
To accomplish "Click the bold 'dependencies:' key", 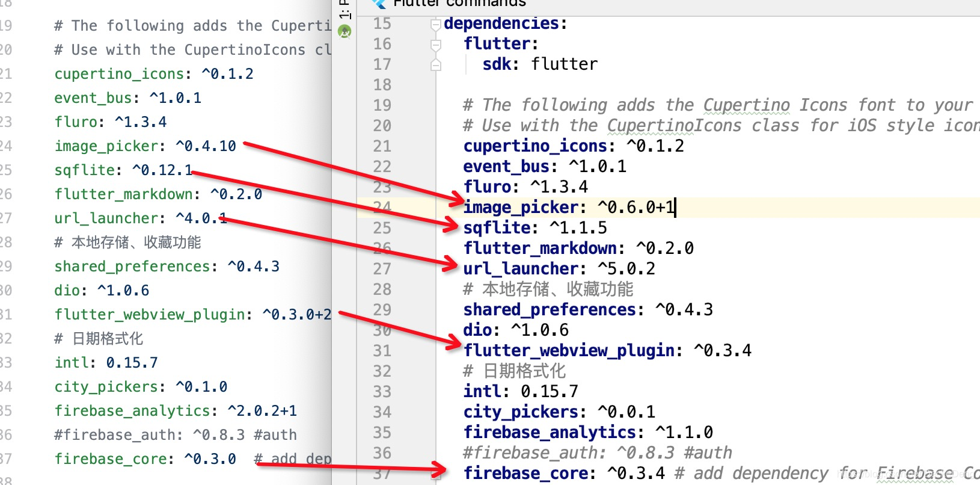I will click(x=506, y=23).
